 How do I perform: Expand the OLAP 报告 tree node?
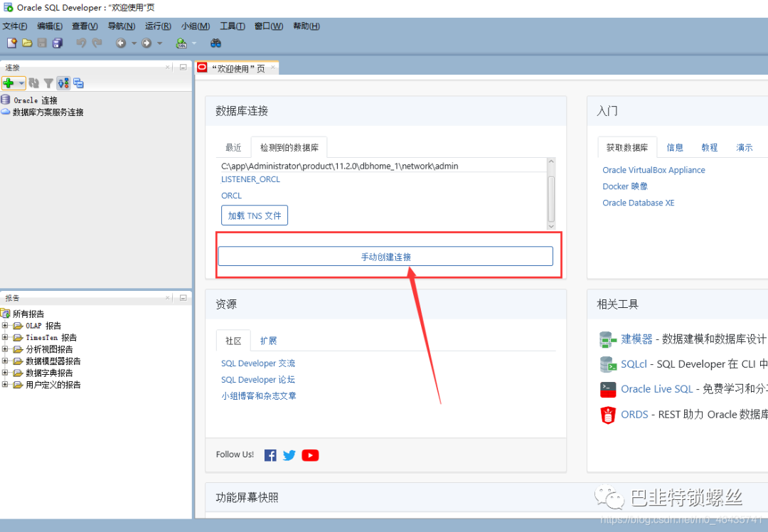click(x=5, y=325)
